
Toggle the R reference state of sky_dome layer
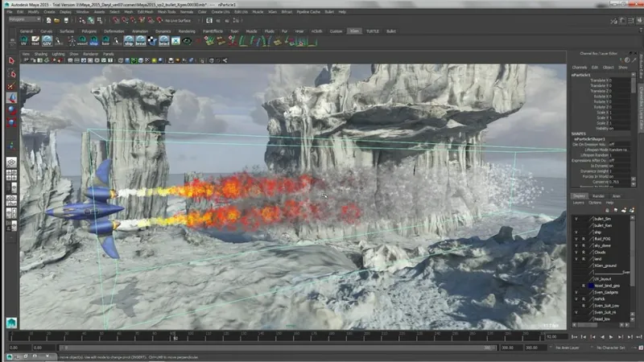[x=584, y=245]
